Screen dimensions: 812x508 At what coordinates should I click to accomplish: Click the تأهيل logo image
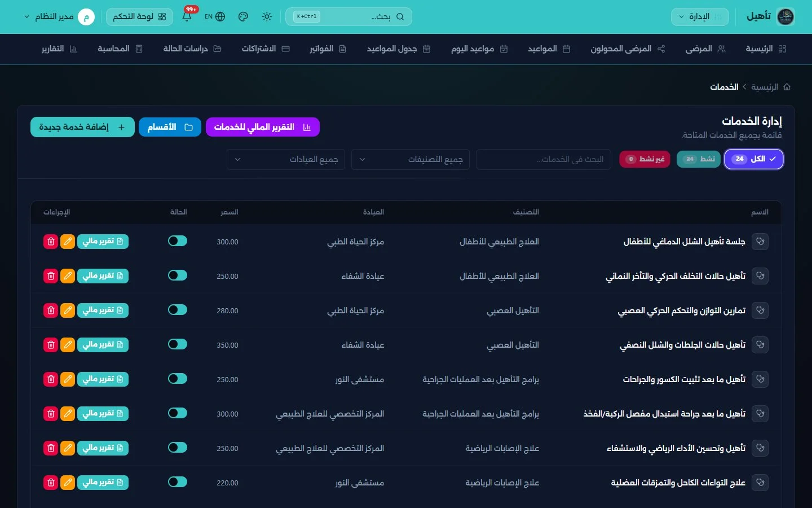pos(785,16)
